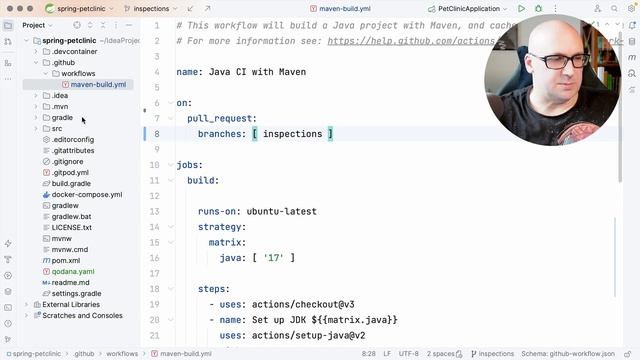The image size is (640, 360).
Task: Open Project panel options dots
Action: point(116,25)
